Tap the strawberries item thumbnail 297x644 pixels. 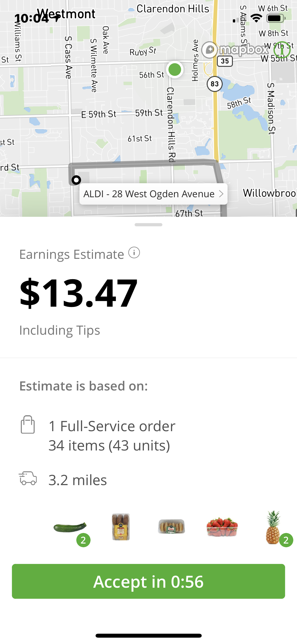[222, 527]
